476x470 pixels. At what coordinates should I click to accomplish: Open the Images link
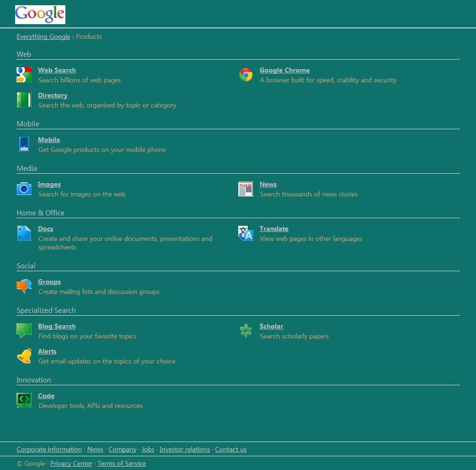click(x=49, y=184)
